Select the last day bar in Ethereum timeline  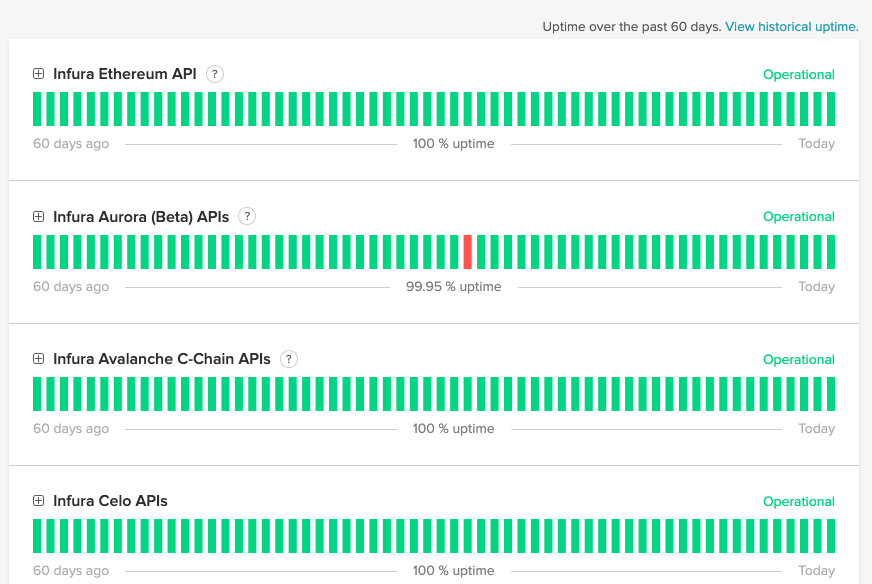830,109
